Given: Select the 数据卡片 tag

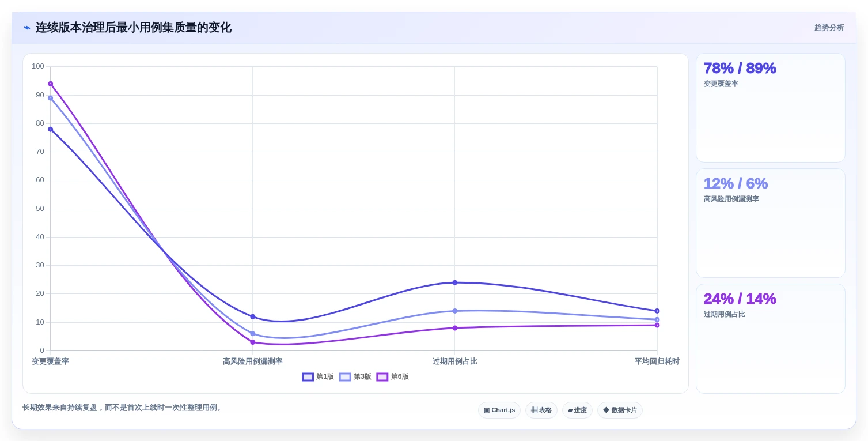Looking at the screenshot, I should [x=620, y=410].
